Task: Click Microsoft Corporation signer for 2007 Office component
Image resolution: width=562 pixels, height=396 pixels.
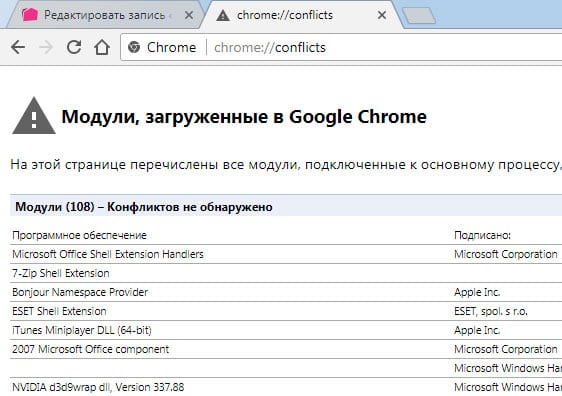Action: 506,349
